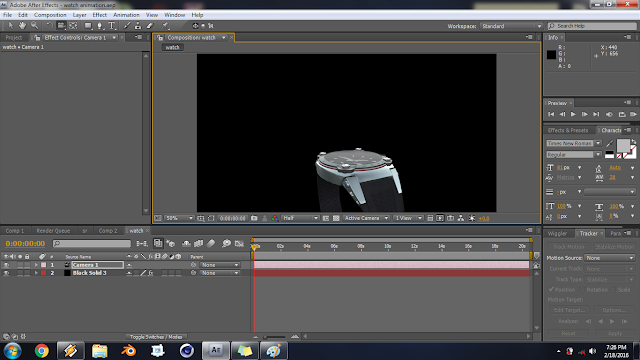This screenshot has width=640, height=360.
Task: Toggle transparency grid in viewer
Action: point(336,218)
